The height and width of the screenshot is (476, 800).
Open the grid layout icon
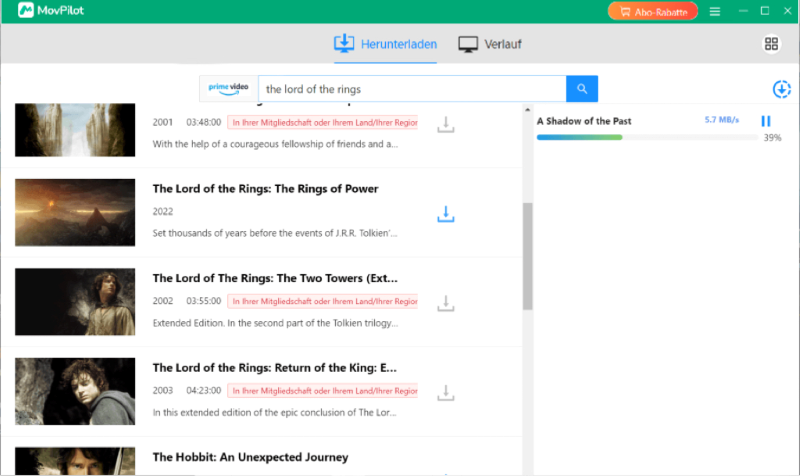pos(771,44)
